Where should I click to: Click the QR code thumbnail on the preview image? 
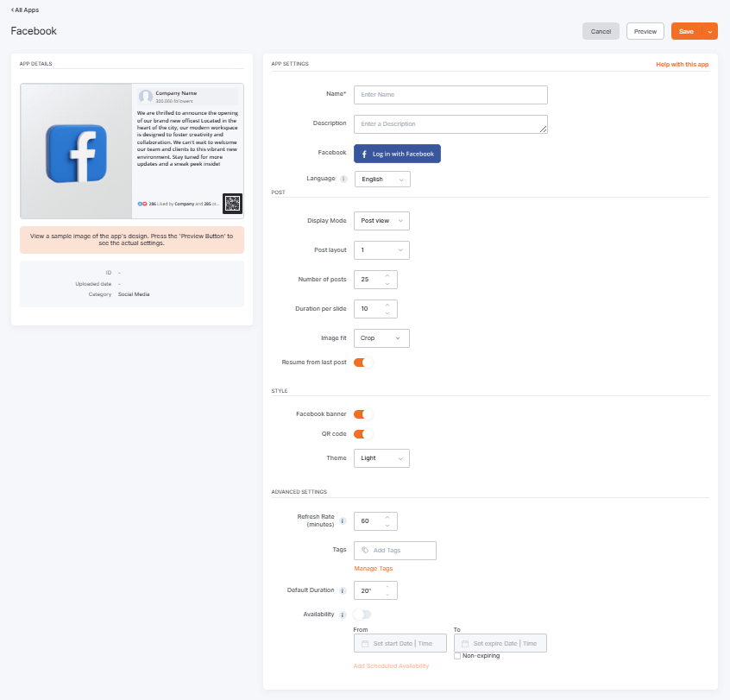click(x=231, y=204)
